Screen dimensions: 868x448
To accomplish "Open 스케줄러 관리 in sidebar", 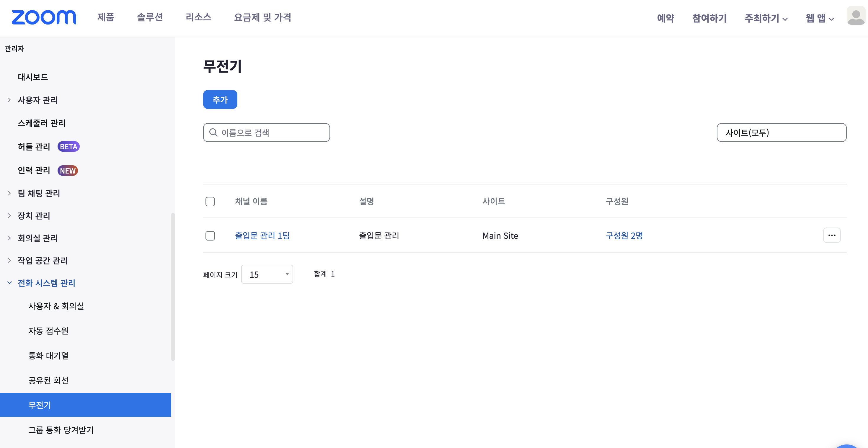I will (41, 123).
